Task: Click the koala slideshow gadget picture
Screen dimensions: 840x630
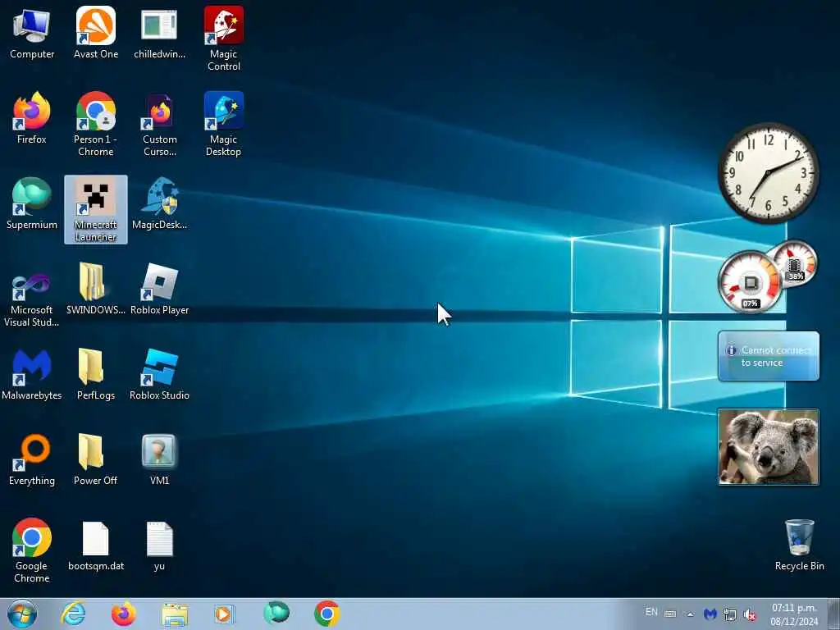Action: (x=768, y=447)
